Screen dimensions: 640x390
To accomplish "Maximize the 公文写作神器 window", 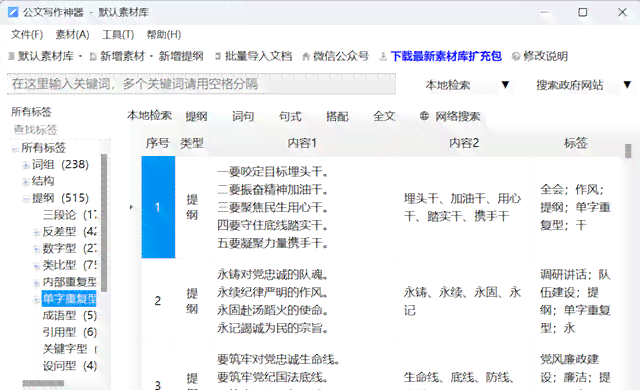I will click(583, 12).
